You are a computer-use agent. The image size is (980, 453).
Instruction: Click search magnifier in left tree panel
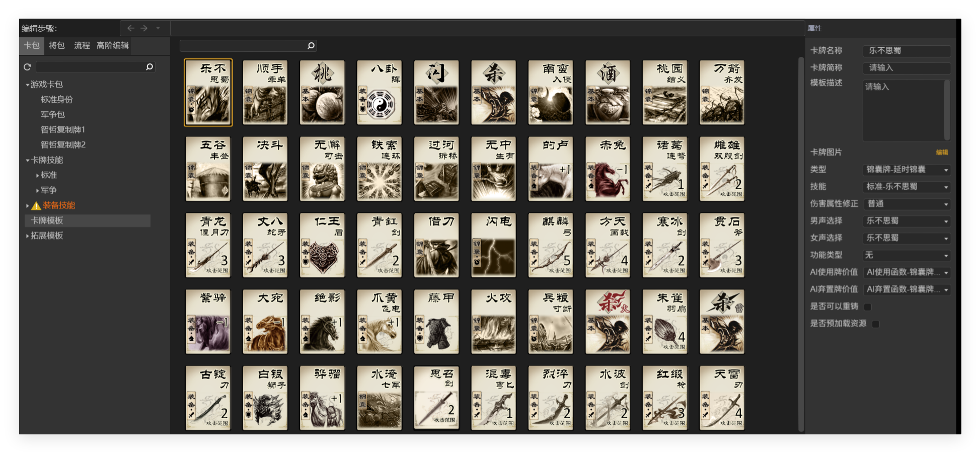tap(149, 67)
